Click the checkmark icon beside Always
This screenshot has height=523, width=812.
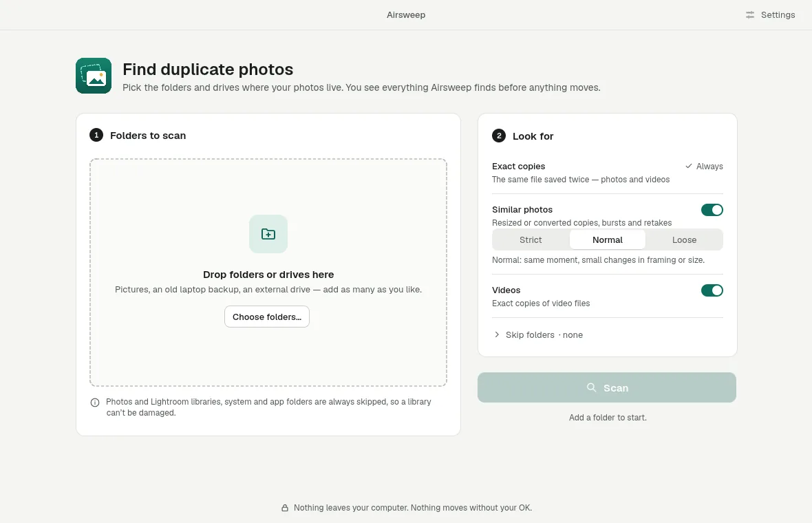tap(689, 167)
